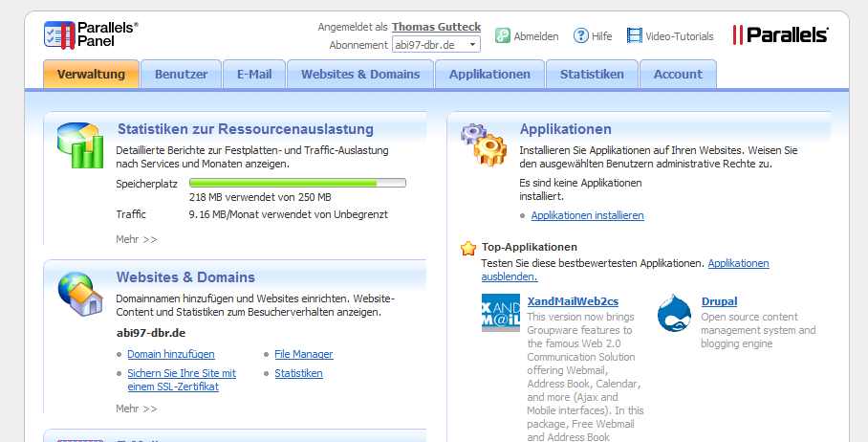The width and height of the screenshot is (868, 442).
Task: Click Mehr >> under Websites & Domains
Action: point(136,409)
